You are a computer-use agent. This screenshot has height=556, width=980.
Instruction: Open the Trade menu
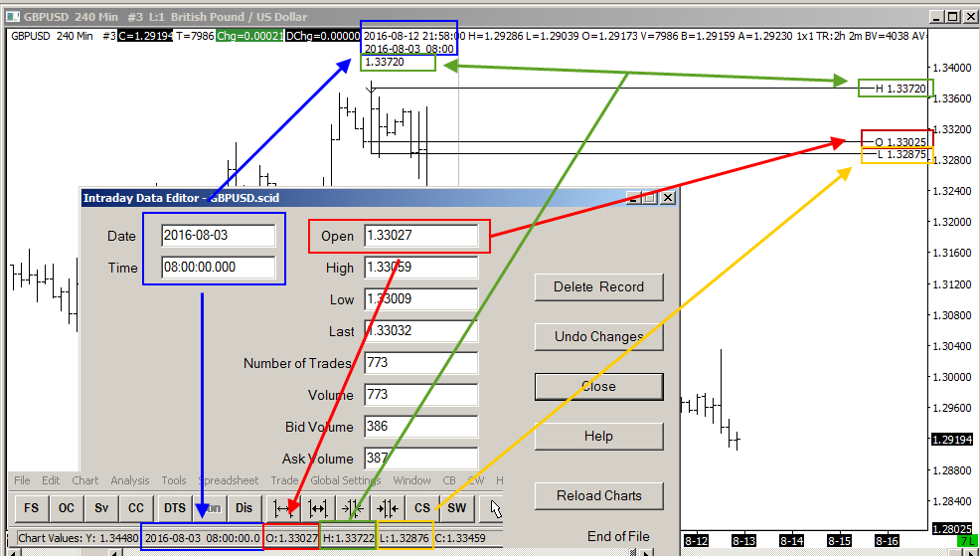(284, 480)
